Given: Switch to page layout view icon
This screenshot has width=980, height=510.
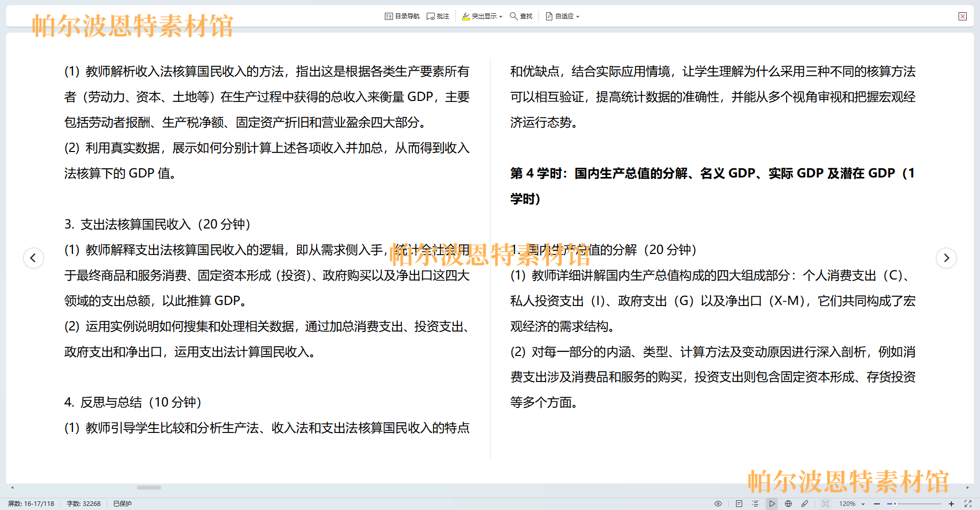Looking at the screenshot, I should (x=739, y=504).
